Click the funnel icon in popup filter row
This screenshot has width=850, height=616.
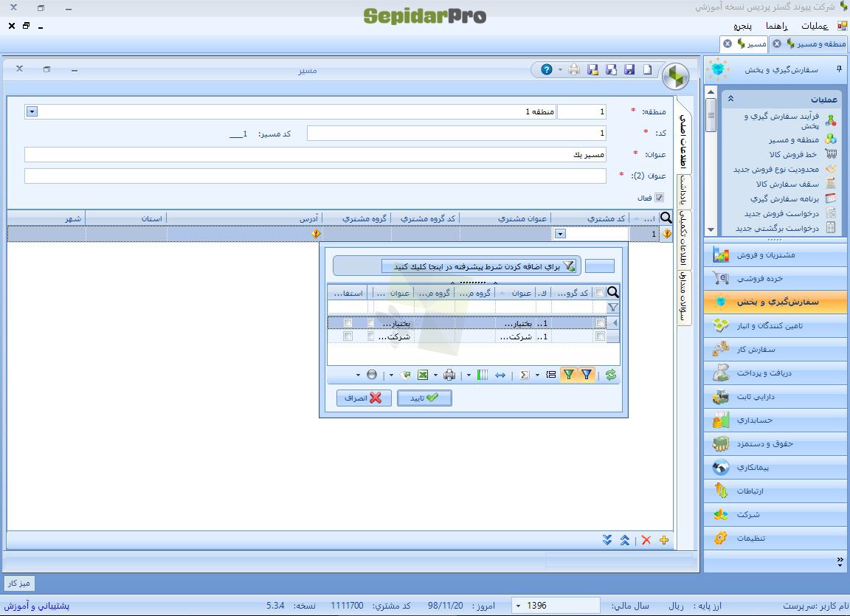(x=613, y=307)
